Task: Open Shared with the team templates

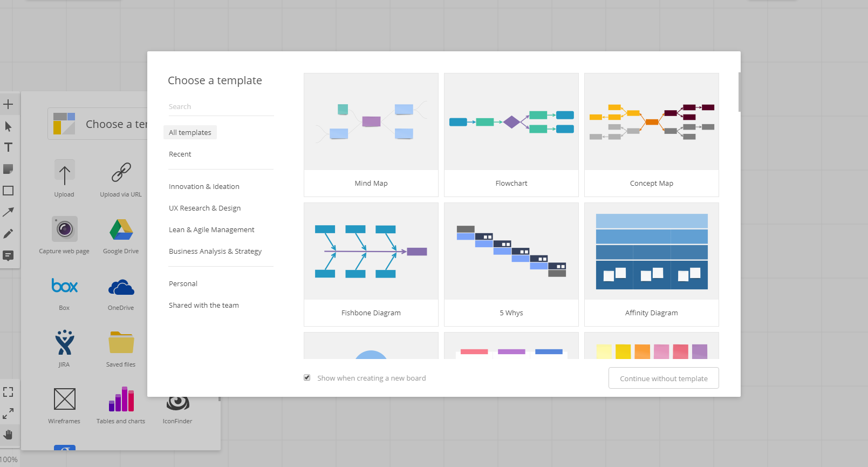Action: pos(203,305)
